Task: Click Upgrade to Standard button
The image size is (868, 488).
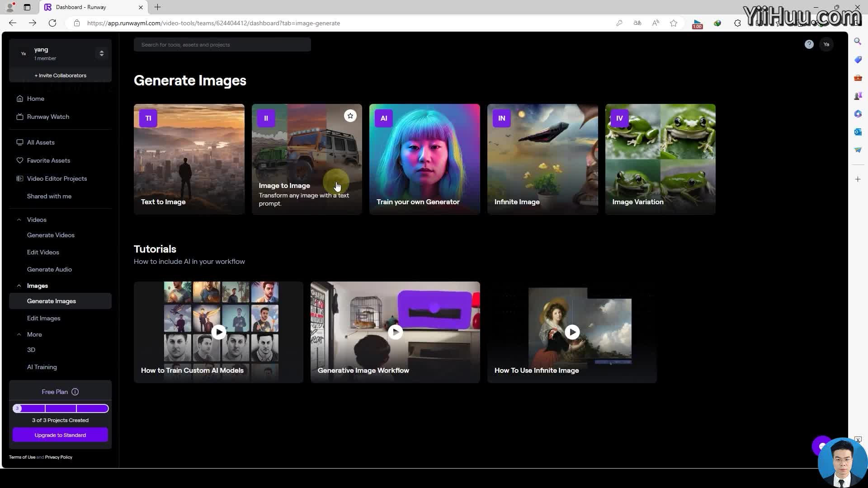Action: pos(60,435)
